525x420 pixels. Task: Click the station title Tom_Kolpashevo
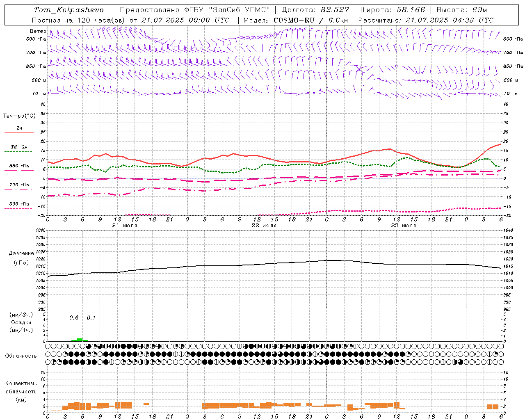68,10
